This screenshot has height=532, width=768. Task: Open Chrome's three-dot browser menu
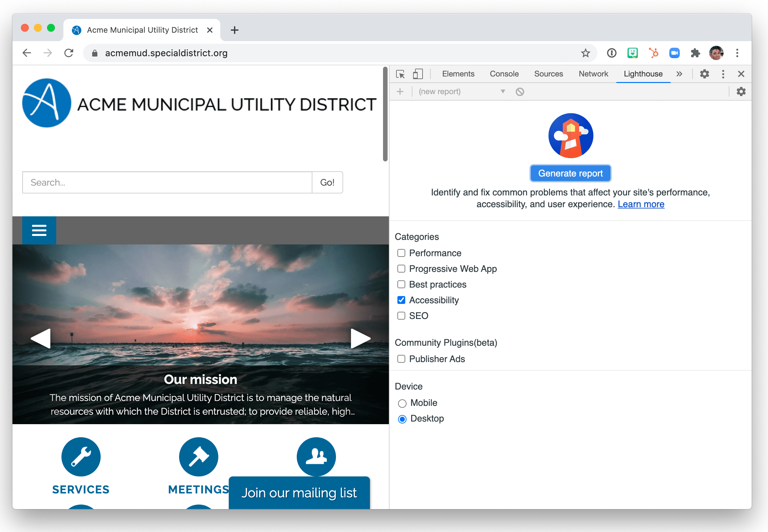pyautogui.click(x=737, y=53)
